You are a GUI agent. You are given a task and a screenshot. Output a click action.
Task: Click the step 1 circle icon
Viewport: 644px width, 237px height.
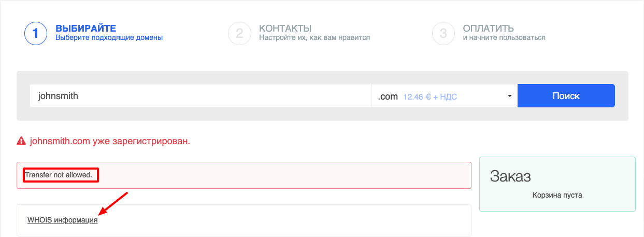tap(36, 33)
